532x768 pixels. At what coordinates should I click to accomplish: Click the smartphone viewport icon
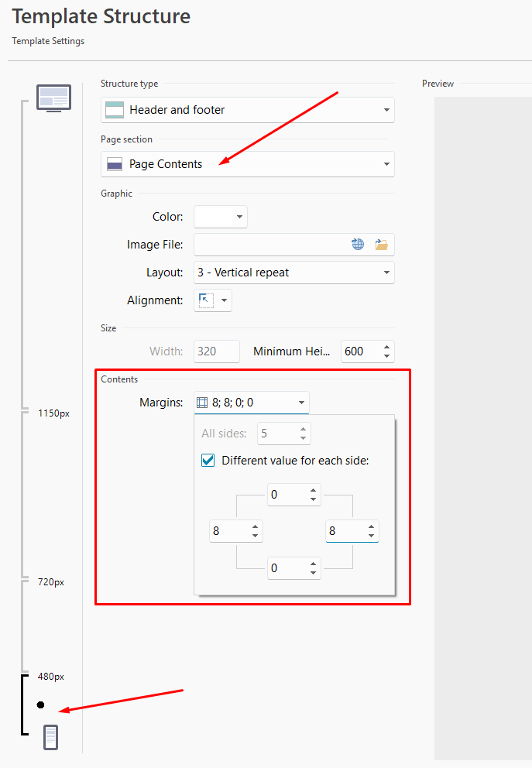[x=51, y=737]
